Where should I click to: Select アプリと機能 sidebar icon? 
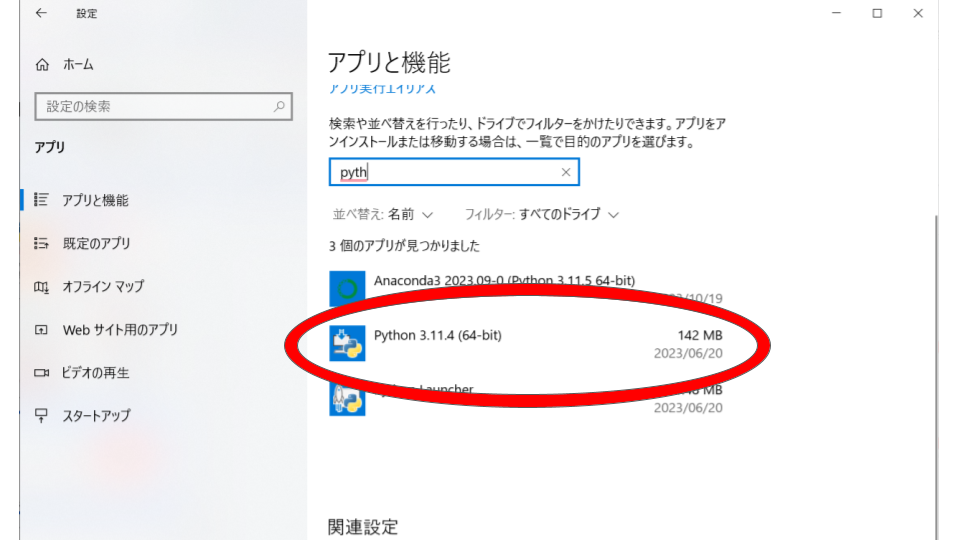coord(42,200)
